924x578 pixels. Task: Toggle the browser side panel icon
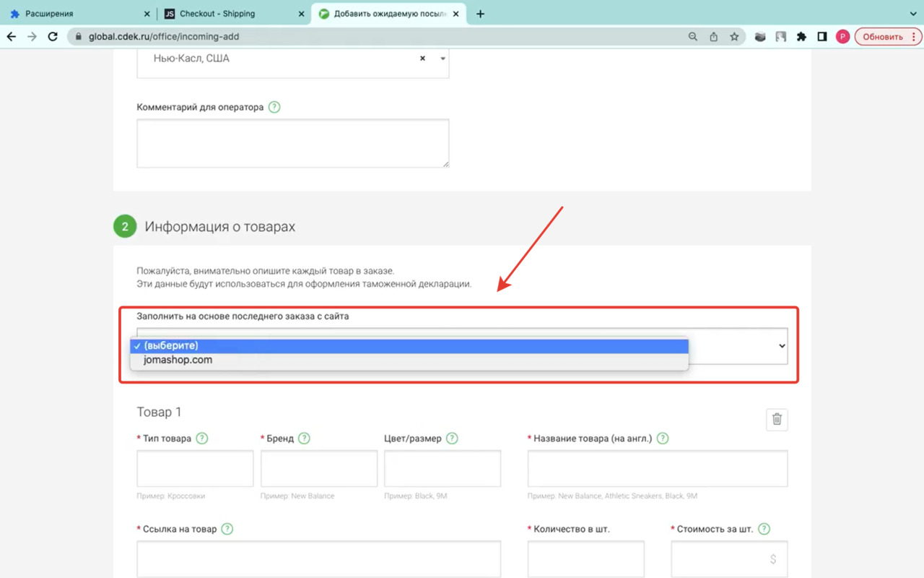[821, 37]
